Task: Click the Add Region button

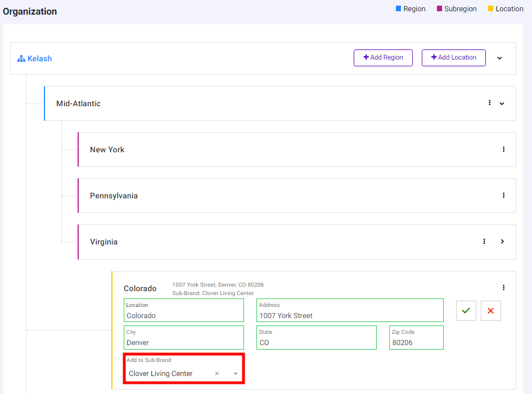Action: (x=383, y=58)
